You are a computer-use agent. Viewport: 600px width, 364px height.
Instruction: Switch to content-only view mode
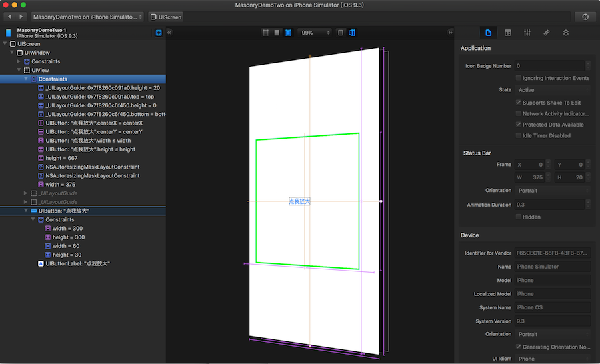point(277,33)
